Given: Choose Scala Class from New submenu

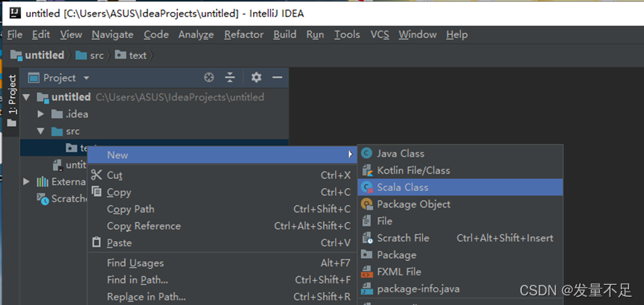Looking at the screenshot, I should pos(460,187).
